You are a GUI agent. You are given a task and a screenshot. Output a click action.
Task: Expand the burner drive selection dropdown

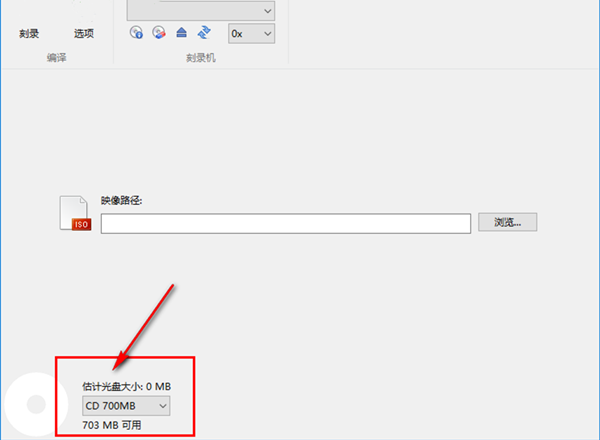pyautogui.click(x=265, y=11)
